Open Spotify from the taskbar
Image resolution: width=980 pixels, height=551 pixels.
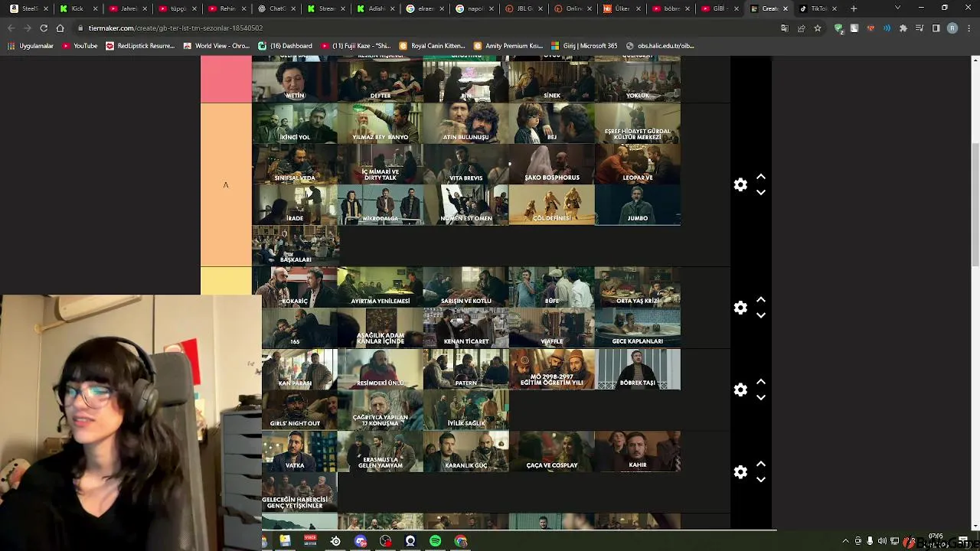point(435,541)
